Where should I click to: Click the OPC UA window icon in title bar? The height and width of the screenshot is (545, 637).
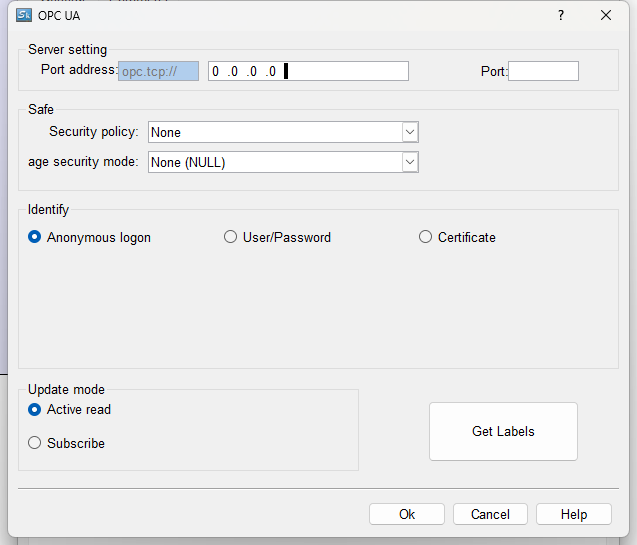tap(25, 15)
